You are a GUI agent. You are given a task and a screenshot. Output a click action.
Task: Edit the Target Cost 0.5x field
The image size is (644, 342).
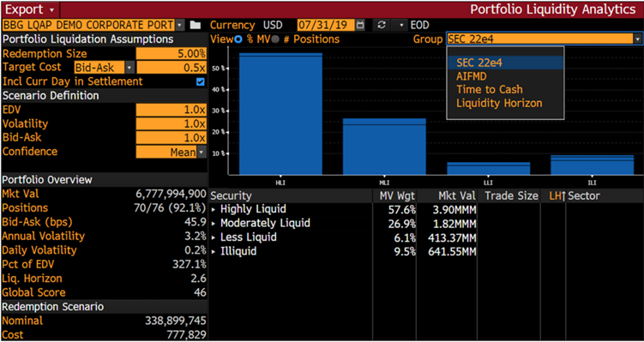[x=172, y=68]
